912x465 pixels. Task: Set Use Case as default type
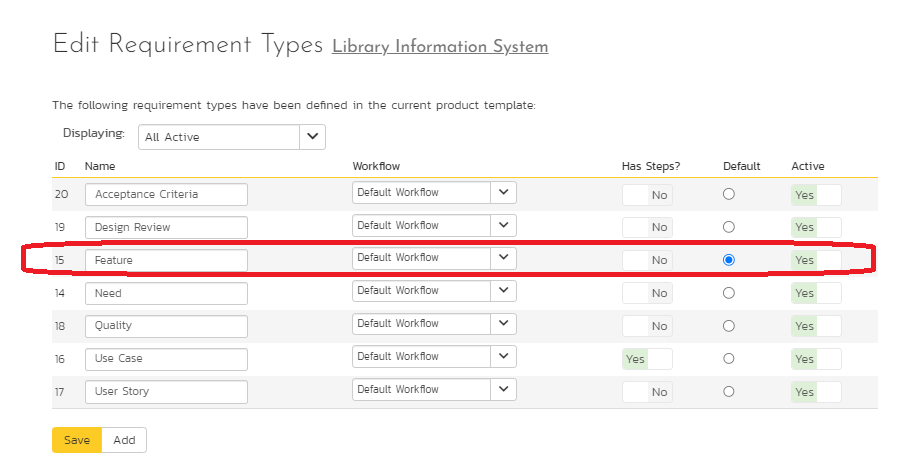click(x=729, y=358)
